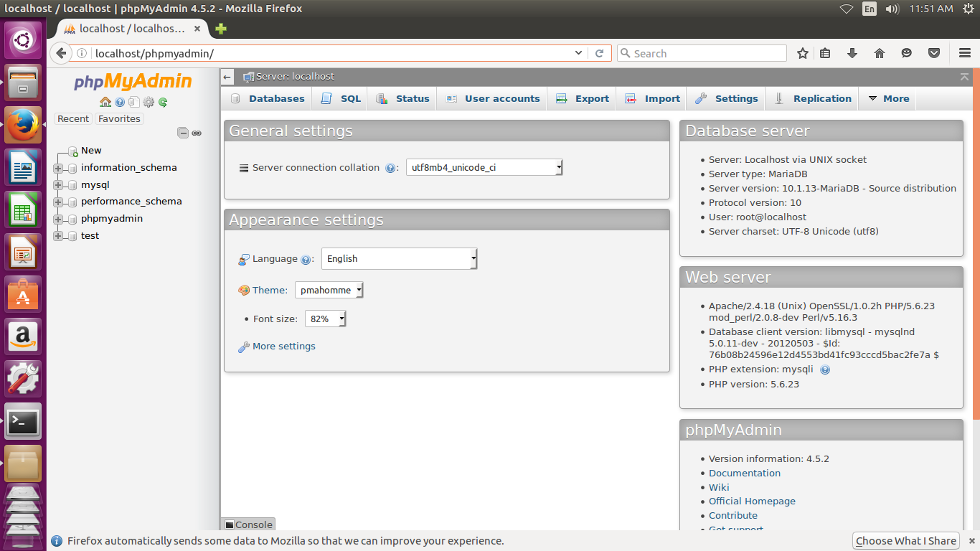Screen dimensions: 980x551
Task: Click help icon beside Language label
Action: click(306, 259)
